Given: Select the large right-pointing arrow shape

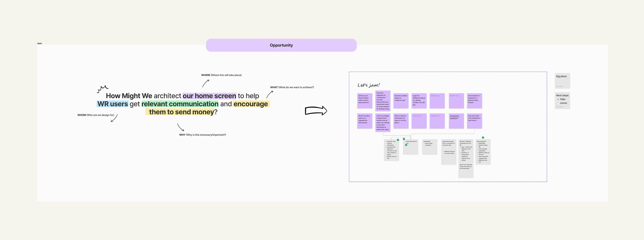Looking at the screenshot, I should tap(316, 111).
